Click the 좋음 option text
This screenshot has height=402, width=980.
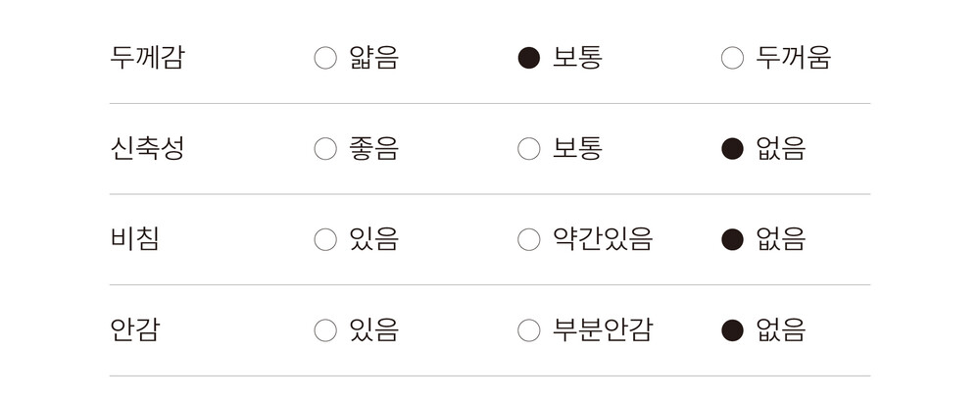(x=373, y=149)
